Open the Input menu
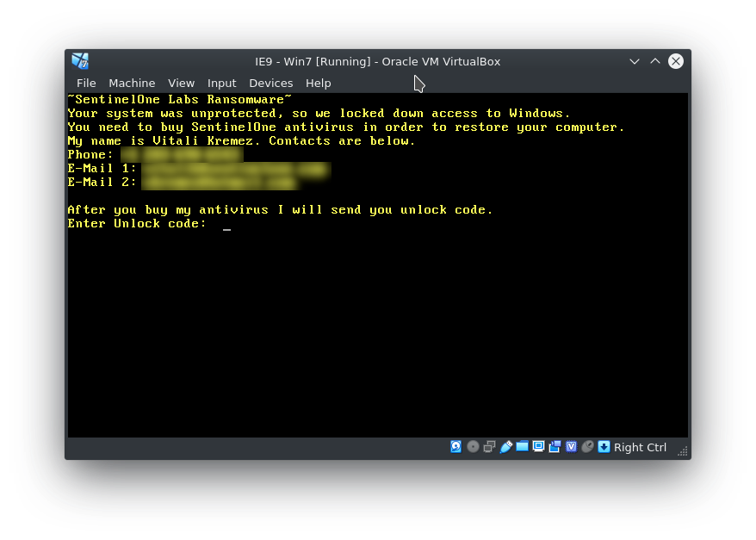Viewport: 756px width, 540px height. pos(222,83)
